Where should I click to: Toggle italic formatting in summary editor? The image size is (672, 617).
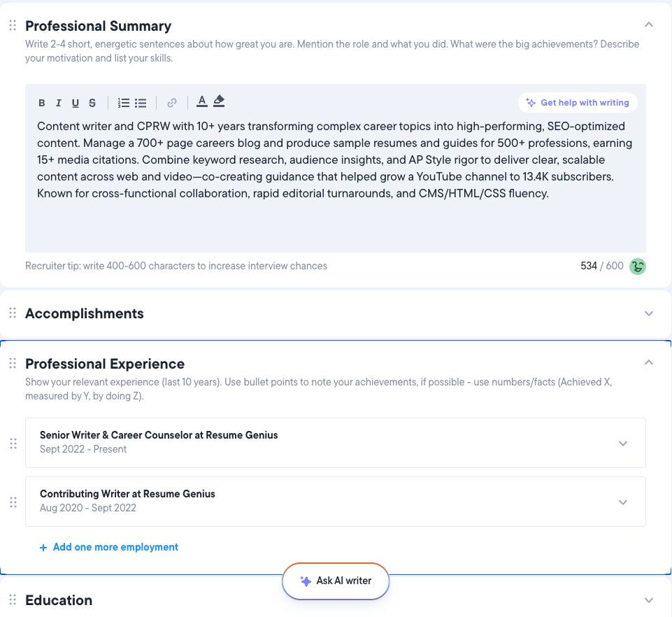[59, 104]
